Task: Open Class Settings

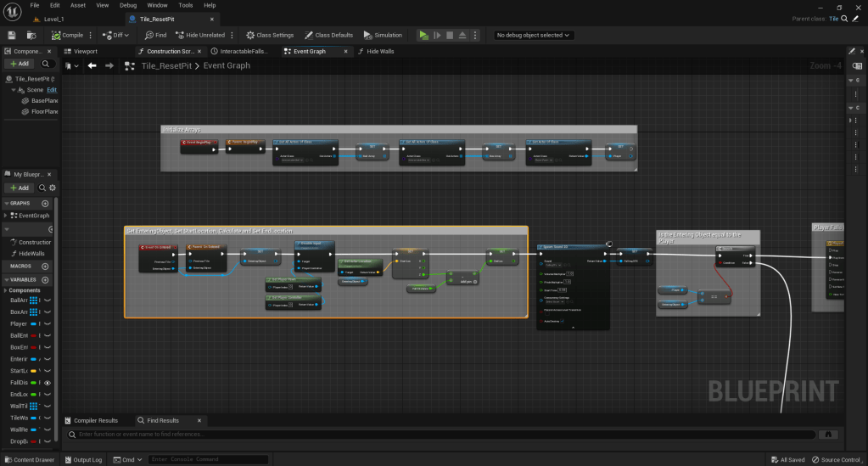Action: coord(269,35)
